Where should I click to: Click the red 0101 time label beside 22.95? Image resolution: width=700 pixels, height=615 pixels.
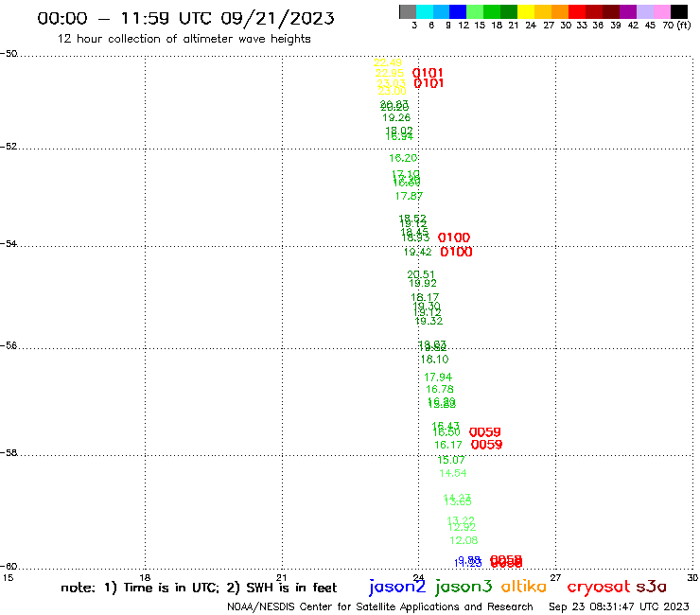(x=428, y=73)
